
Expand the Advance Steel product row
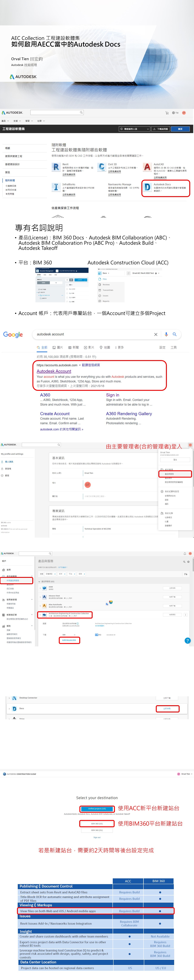40,597
